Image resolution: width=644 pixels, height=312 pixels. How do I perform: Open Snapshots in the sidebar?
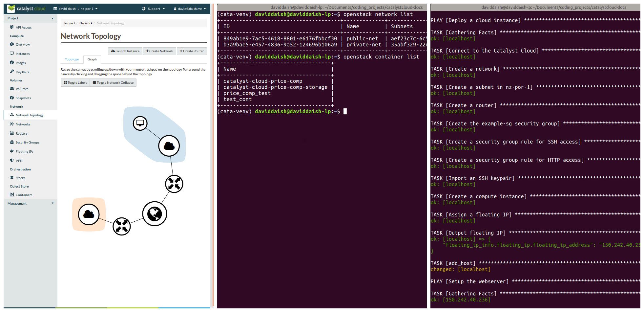point(21,98)
